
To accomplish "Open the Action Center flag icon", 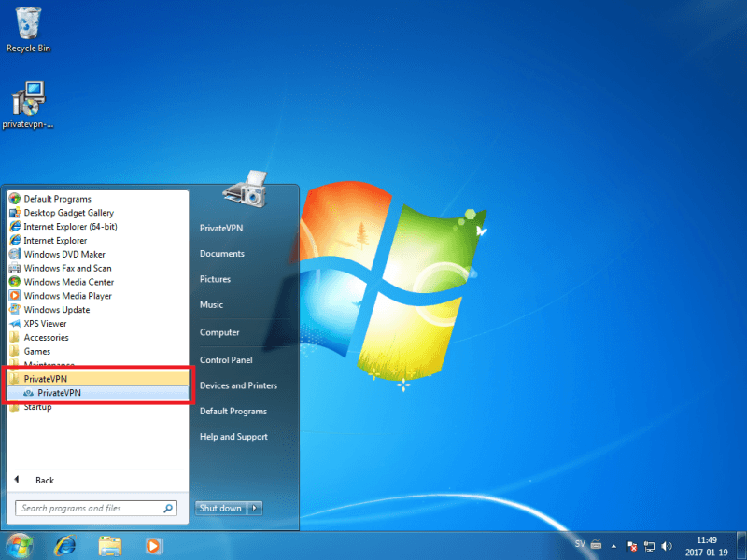I will [x=631, y=545].
